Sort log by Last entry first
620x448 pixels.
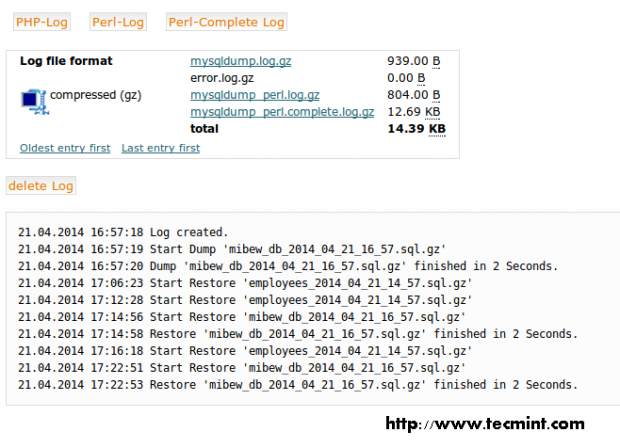(x=160, y=148)
